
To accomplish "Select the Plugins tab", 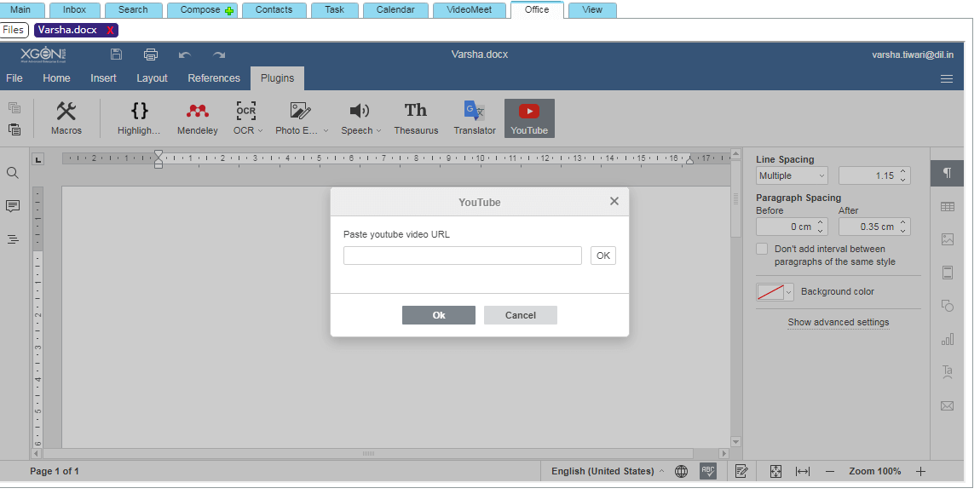I will point(278,78).
